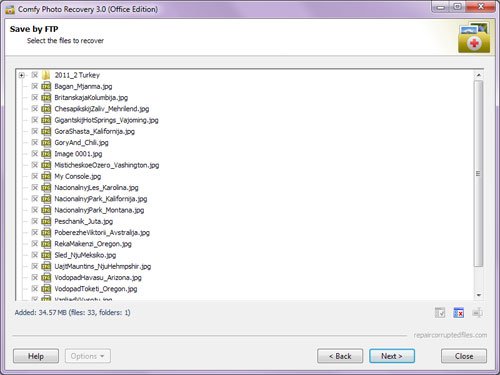
Task: Click file icon of MisticheskoeOzero_Vashington.jpg
Action: tap(46, 165)
